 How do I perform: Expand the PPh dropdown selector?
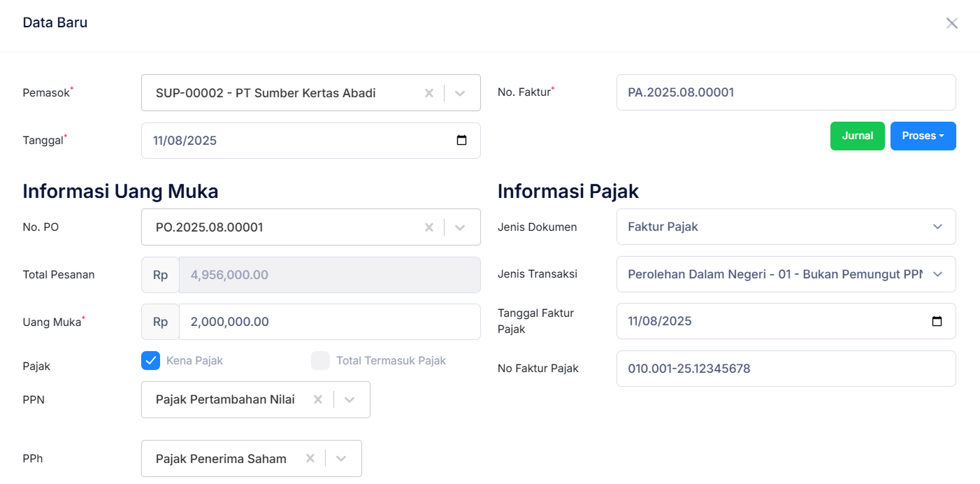point(341,458)
